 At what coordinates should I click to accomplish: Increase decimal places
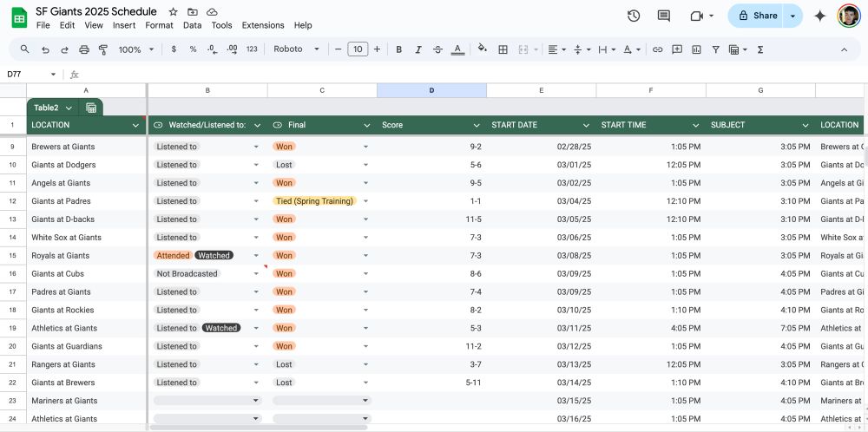point(232,49)
